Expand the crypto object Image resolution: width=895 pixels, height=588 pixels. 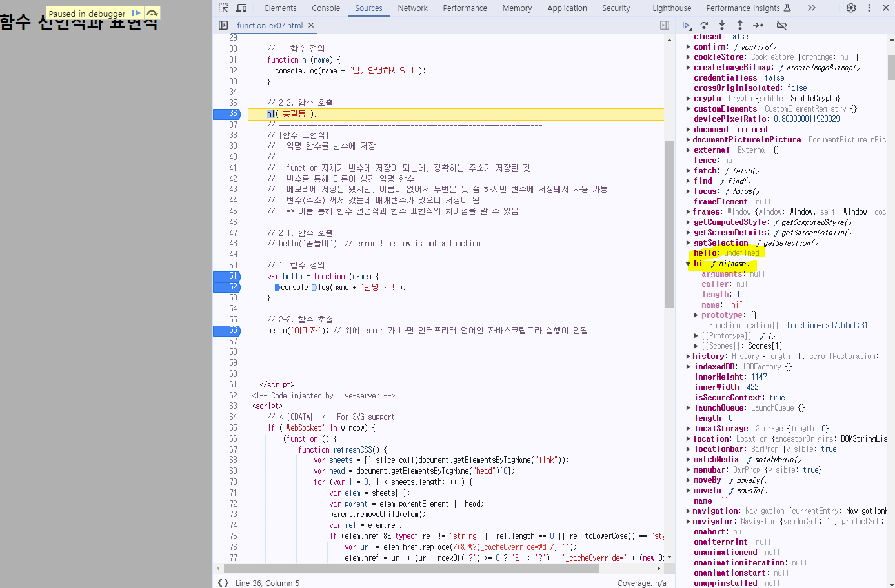[x=689, y=99]
